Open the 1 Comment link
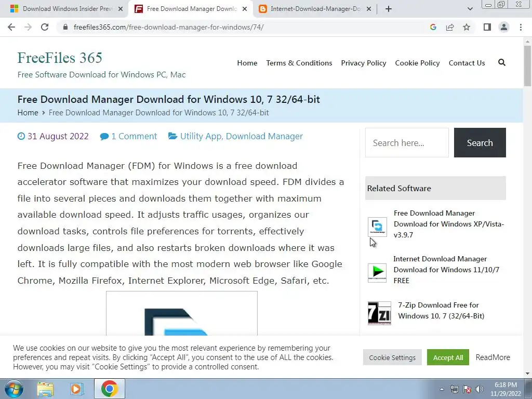 [134, 136]
